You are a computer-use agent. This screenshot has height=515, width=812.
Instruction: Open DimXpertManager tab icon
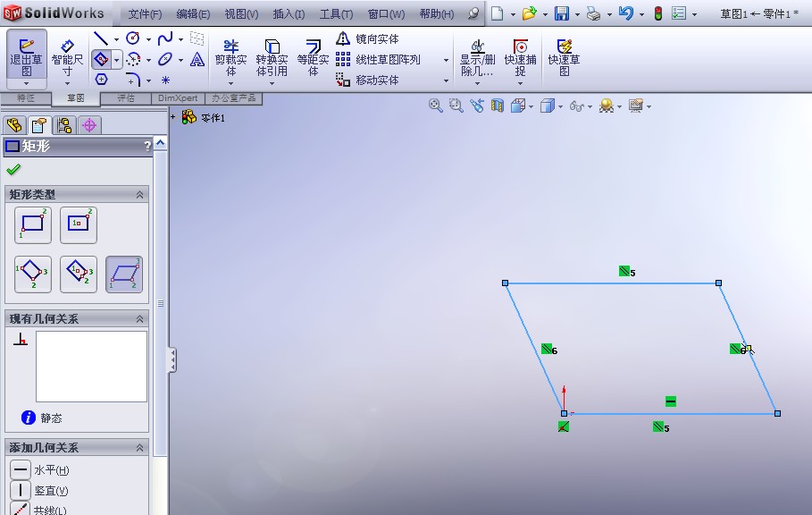tap(89, 125)
